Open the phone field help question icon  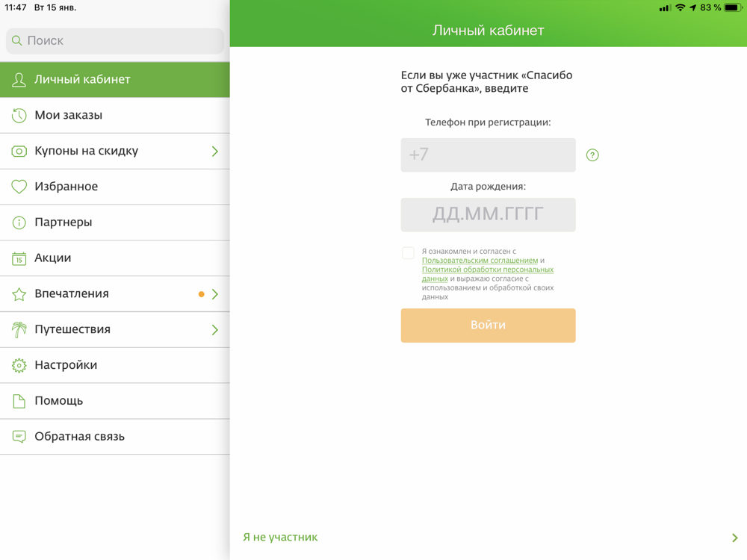coord(592,155)
